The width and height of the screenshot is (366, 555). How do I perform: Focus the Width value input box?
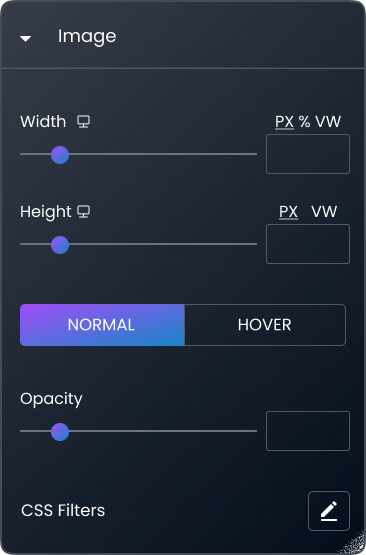click(x=308, y=154)
